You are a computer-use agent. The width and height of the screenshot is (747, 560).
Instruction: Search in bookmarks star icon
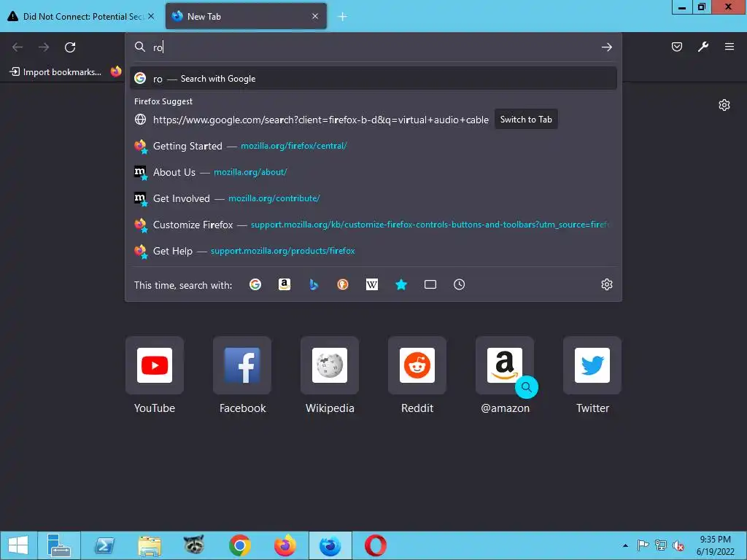(x=401, y=284)
